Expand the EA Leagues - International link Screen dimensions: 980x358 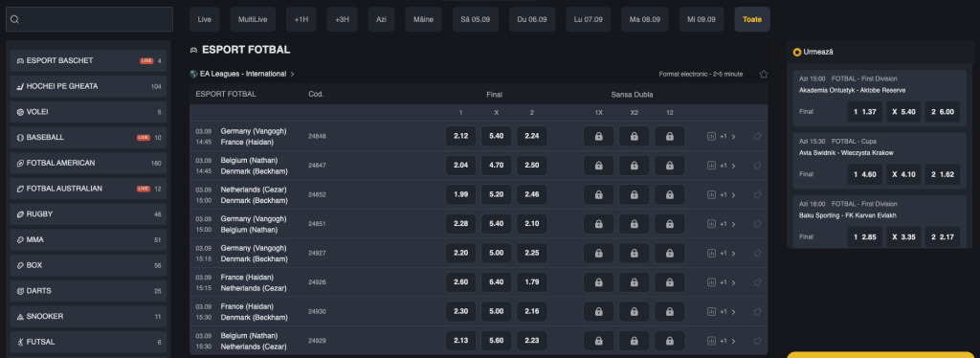(247, 74)
